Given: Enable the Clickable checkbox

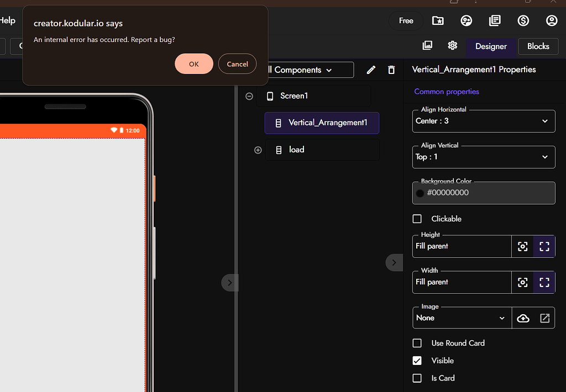Looking at the screenshot, I should 417,219.
